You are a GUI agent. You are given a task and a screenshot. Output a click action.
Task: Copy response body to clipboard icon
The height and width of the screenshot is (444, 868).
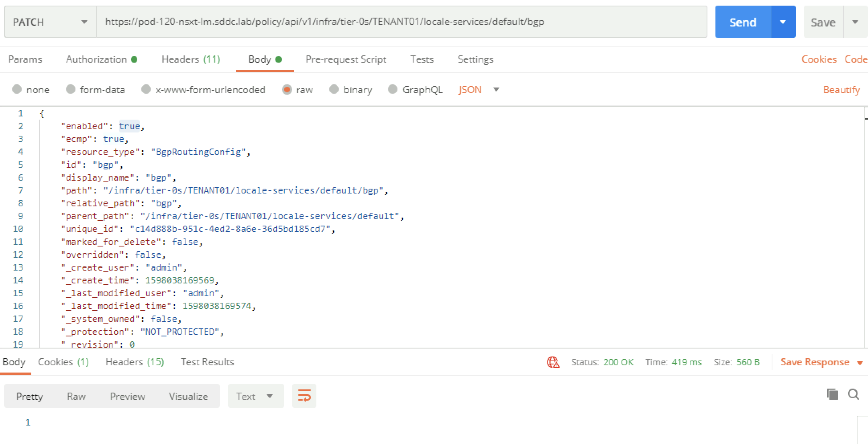click(832, 395)
